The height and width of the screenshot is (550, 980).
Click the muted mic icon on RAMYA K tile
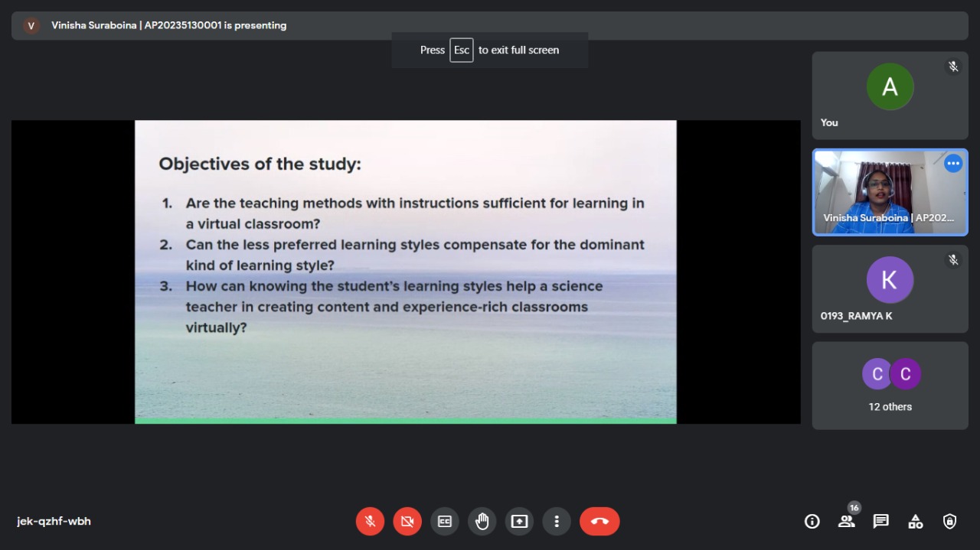coord(953,260)
